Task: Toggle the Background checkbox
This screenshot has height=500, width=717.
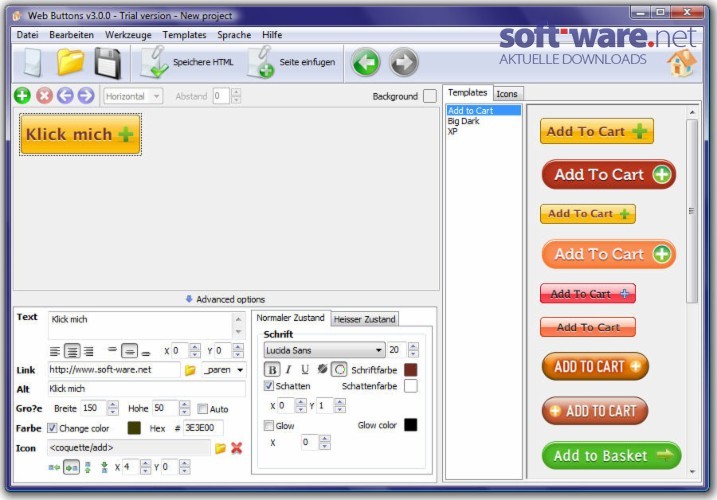Action: click(x=430, y=96)
